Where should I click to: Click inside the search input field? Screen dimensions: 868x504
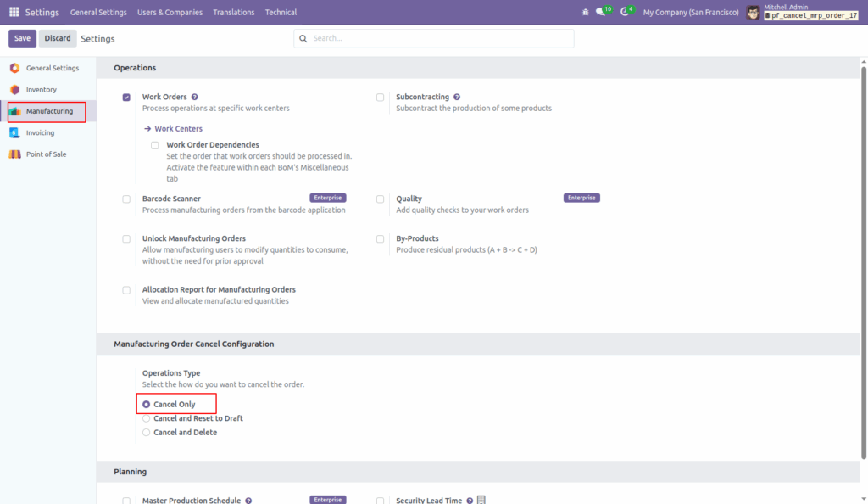click(433, 38)
